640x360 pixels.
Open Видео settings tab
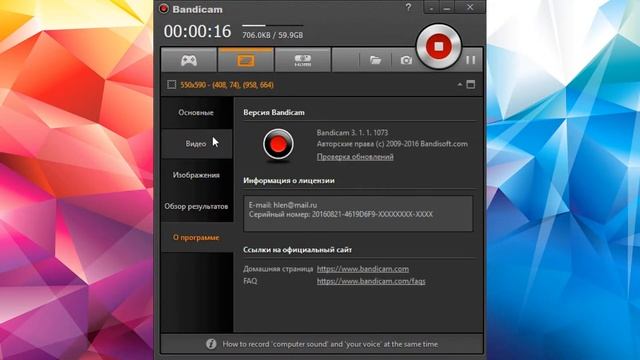tap(196, 144)
